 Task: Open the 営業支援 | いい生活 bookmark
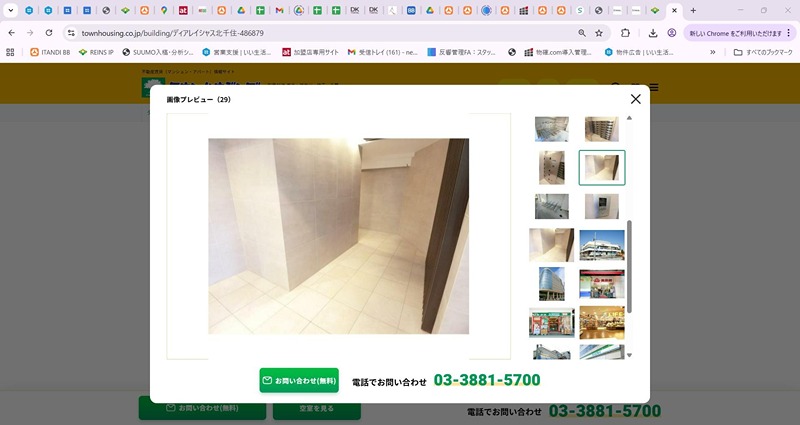coord(237,52)
